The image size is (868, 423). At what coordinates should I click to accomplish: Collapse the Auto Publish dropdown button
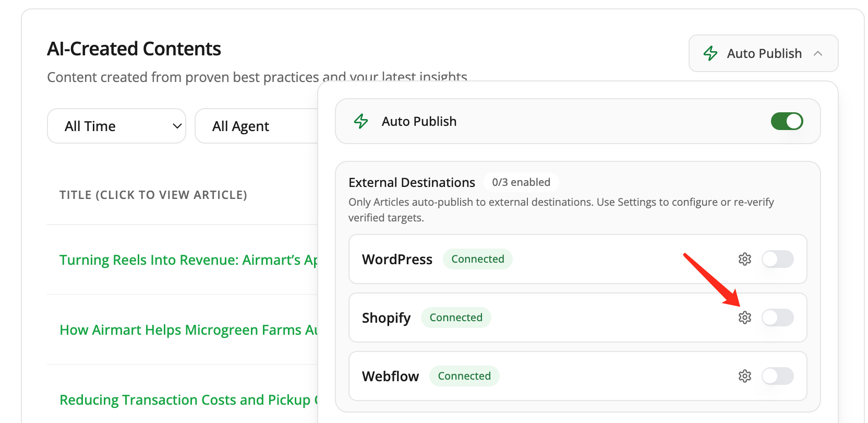(763, 53)
